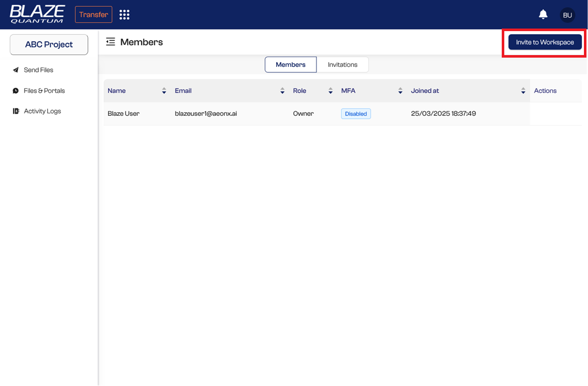Collapse sidebar with the menu-fold icon
Screen dimensions: 588x386
point(110,42)
